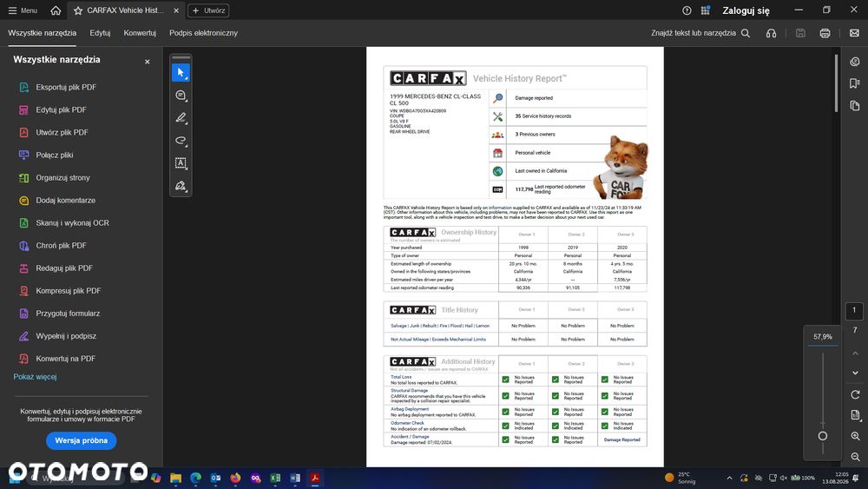
Task: Go to next page with down chevron
Action: coord(855,373)
